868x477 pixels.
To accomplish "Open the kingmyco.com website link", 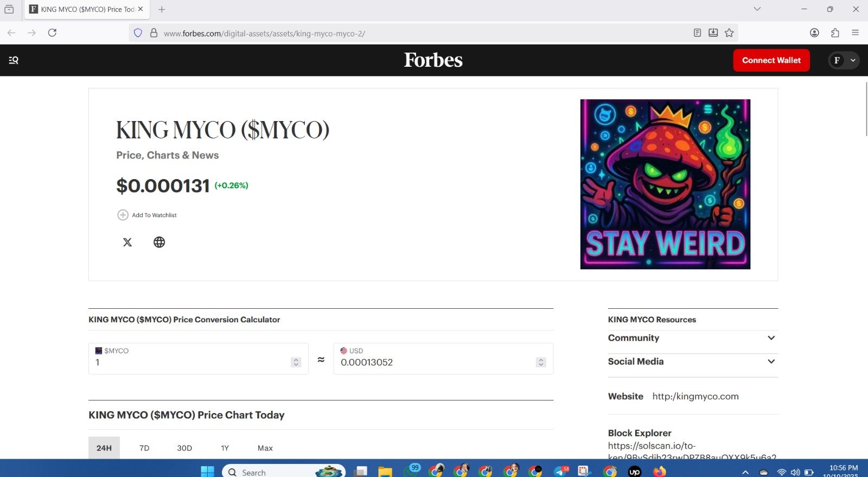I will point(695,397).
